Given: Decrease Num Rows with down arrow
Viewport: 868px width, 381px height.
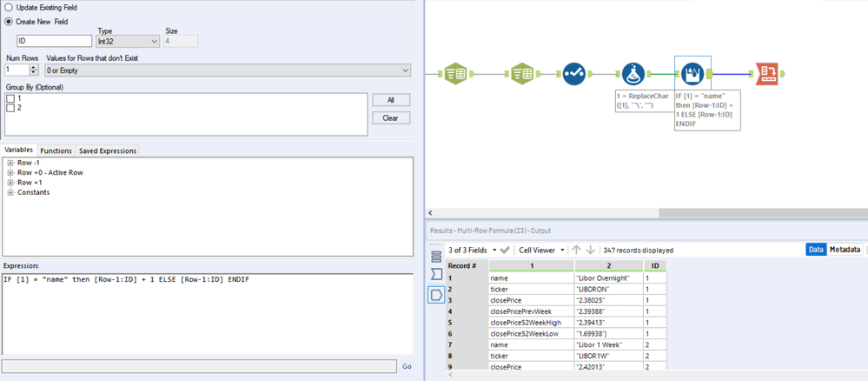Looking at the screenshot, I should [33, 73].
